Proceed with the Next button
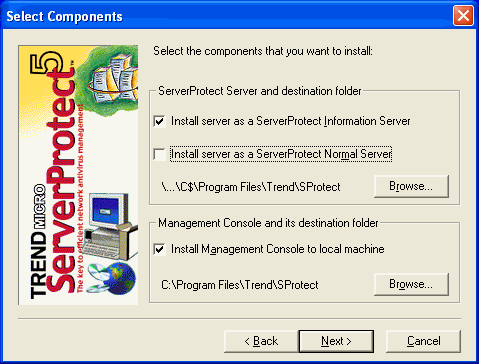This screenshot has height=364, width=479. [x=336, y=341]
